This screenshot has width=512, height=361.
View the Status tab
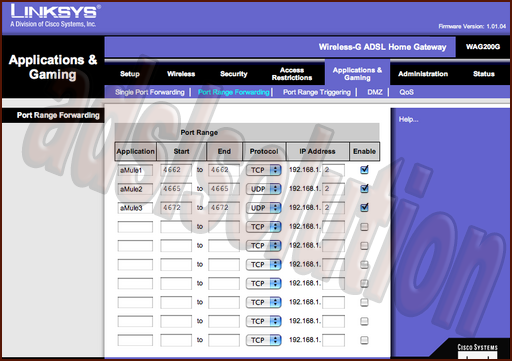point(484,74)
